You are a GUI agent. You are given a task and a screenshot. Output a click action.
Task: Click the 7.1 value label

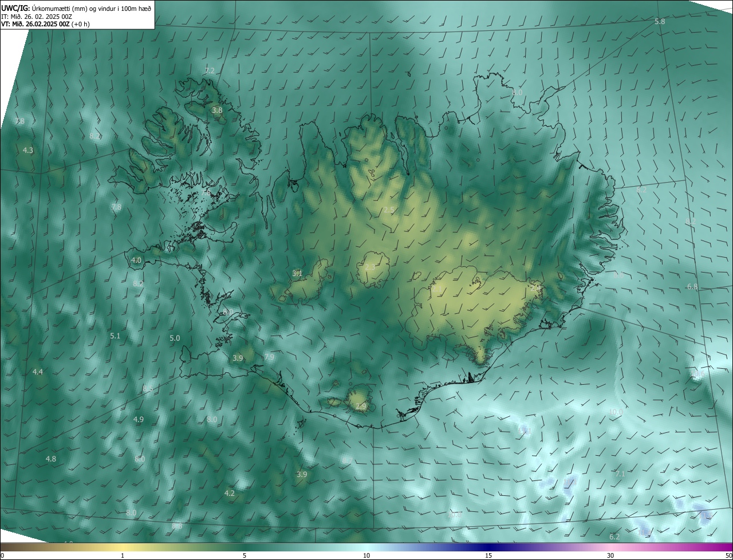[x=620, y=474]
